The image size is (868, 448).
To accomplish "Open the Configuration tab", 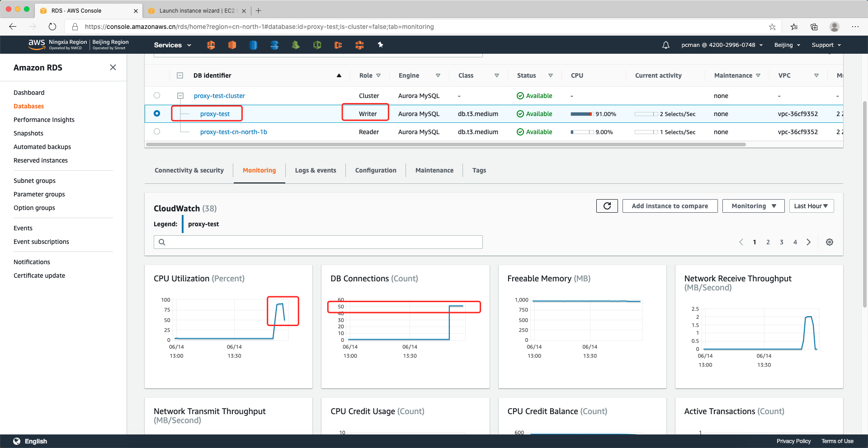I will click(x=375, y=170).
